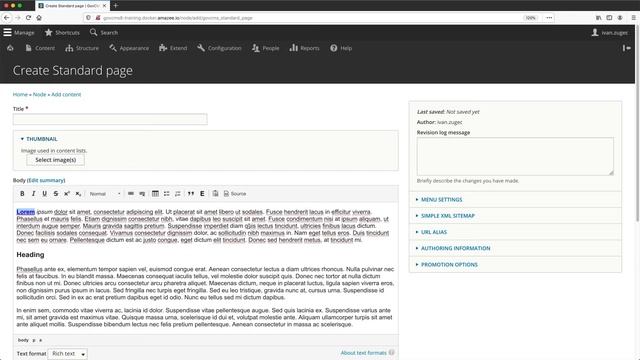The width and height of the screenshot is (640, 360).
Task: Apply superscript formatting
Action: [67, 193]
